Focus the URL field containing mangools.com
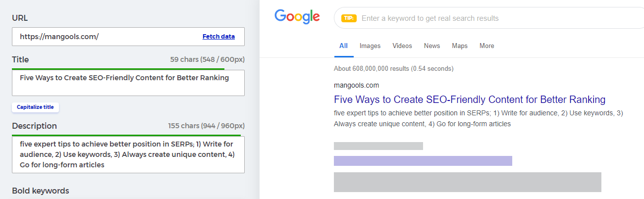This screenshot has width=644, height=199. coord(128,37)
